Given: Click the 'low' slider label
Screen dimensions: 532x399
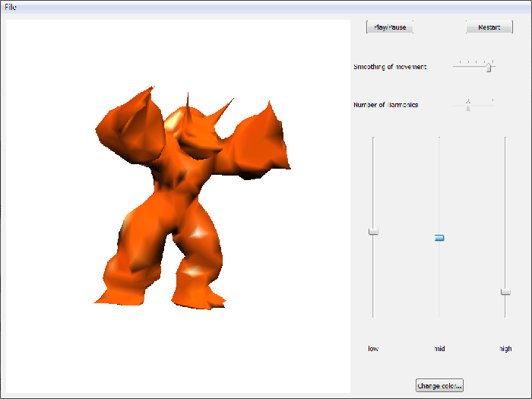Looking at the screenshot, I should point(373,349).
